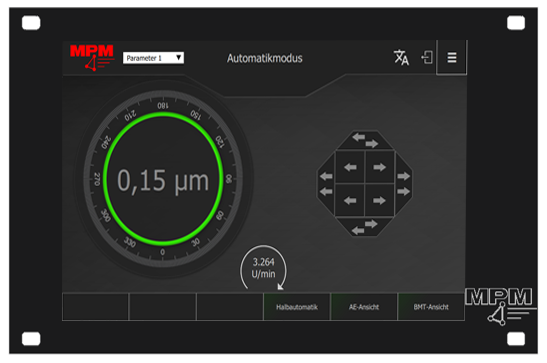
Task: Click lower-left center left arrow cell
Action: pyautogui.click(x=350, y=200)
